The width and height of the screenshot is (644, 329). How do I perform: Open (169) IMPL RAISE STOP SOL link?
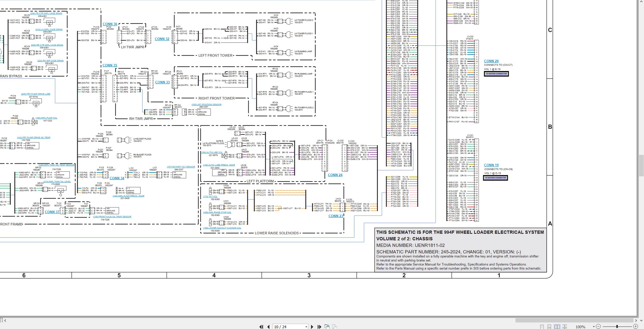coord(217,212)
